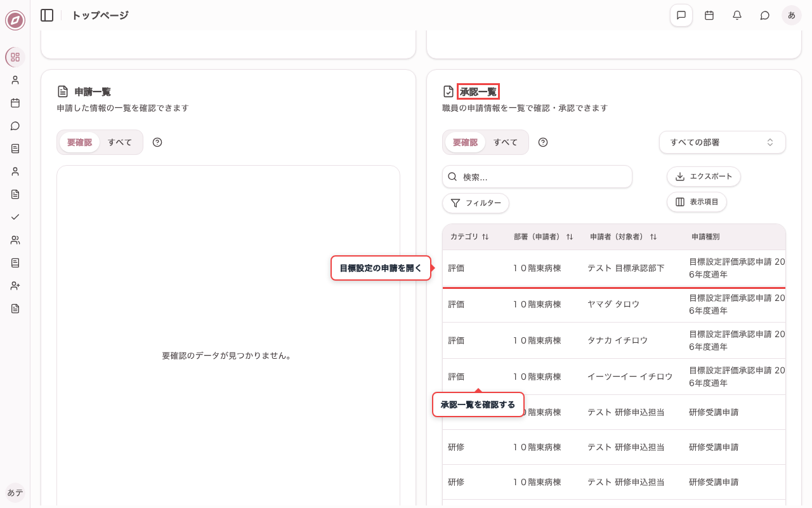Select すべて tab in 承認一覧 panel
This screenshot has width=812, height=508.
point(506,142)
